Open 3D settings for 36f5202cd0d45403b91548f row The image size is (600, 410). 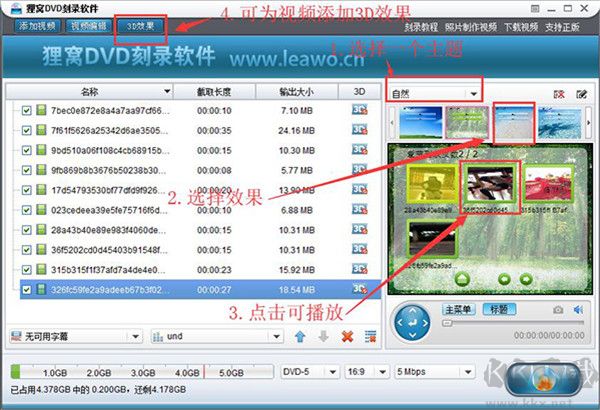(x=360, y=250)
